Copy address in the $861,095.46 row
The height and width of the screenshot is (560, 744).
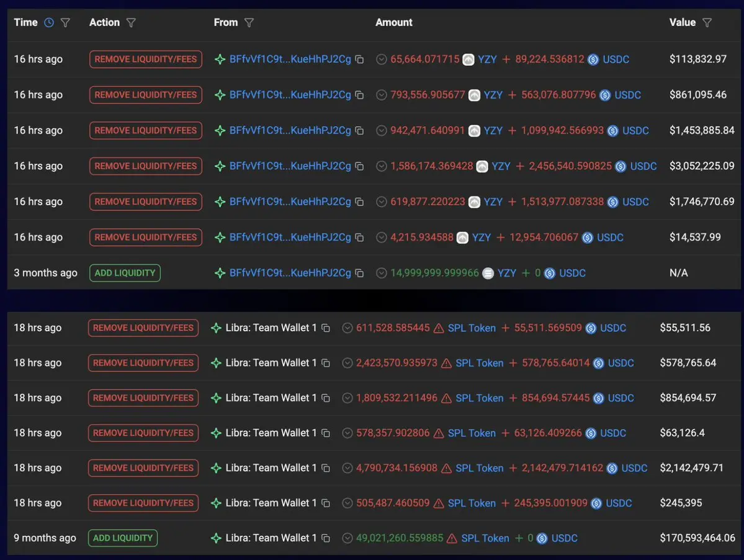point(360,95)
